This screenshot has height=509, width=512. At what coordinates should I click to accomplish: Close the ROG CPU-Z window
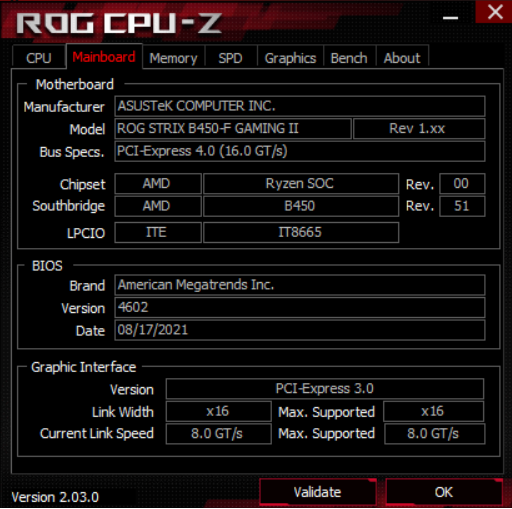494,12
